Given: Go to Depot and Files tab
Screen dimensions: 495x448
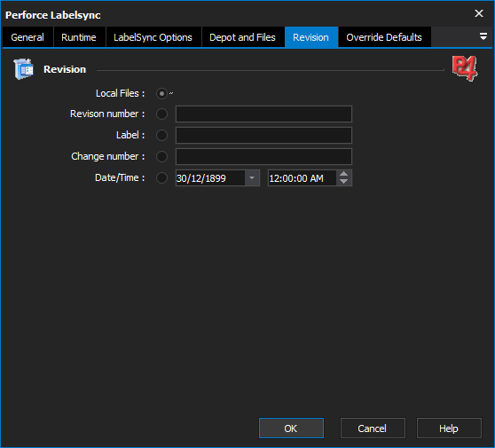Looking at the screenshot, I should pos(242,37).
